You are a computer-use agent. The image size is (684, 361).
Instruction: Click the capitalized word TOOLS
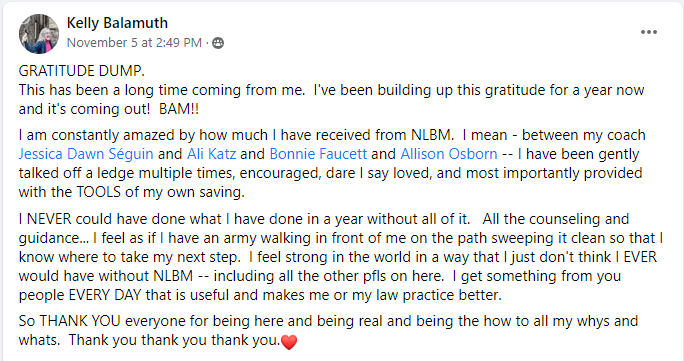pyautogui.click(x=99, y=192)
